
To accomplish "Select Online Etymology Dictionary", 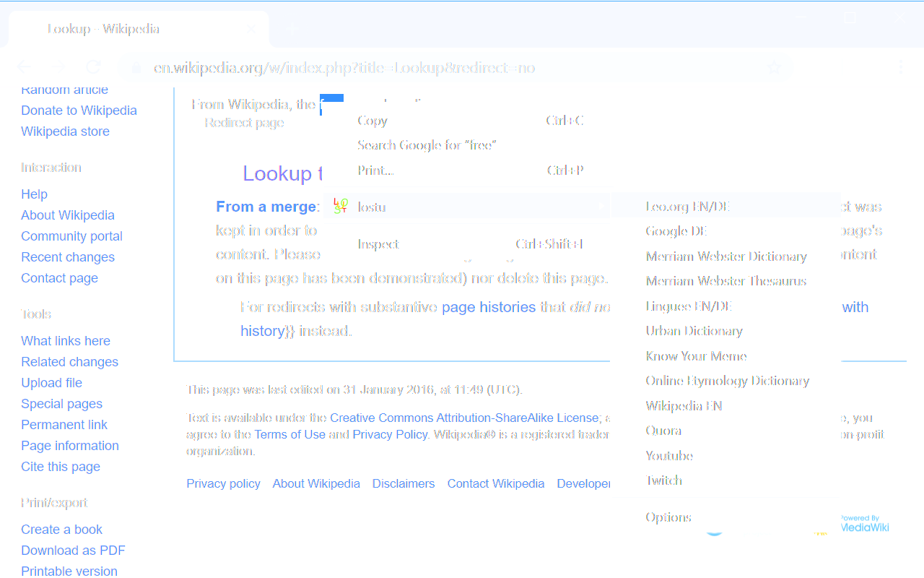I will coord(725,381).
